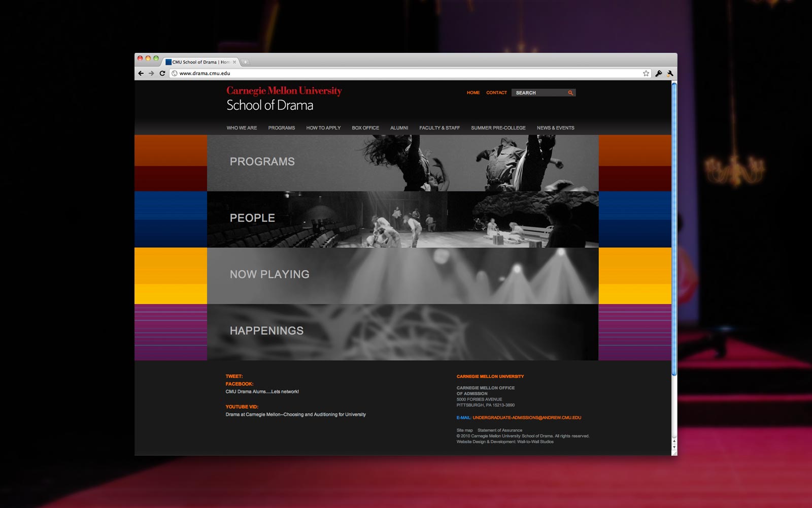Open WHO WE ARE menu item
Viewport: 812px width, 508px height.
click(242, 128)
